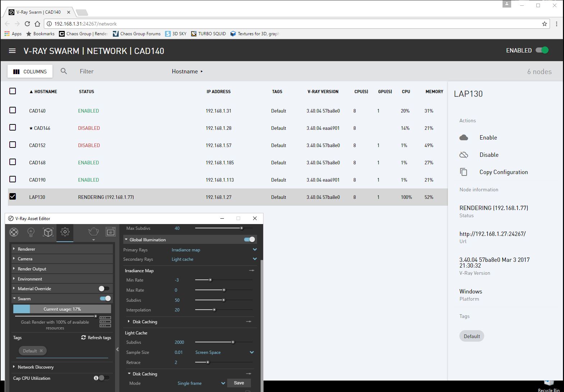Remove the Default tag chip
This screenshot has height=392, width=564.
point(41,351)
